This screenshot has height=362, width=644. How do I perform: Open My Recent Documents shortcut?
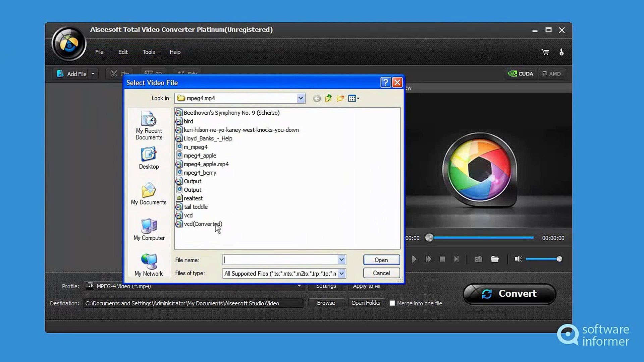pos(149,125)
